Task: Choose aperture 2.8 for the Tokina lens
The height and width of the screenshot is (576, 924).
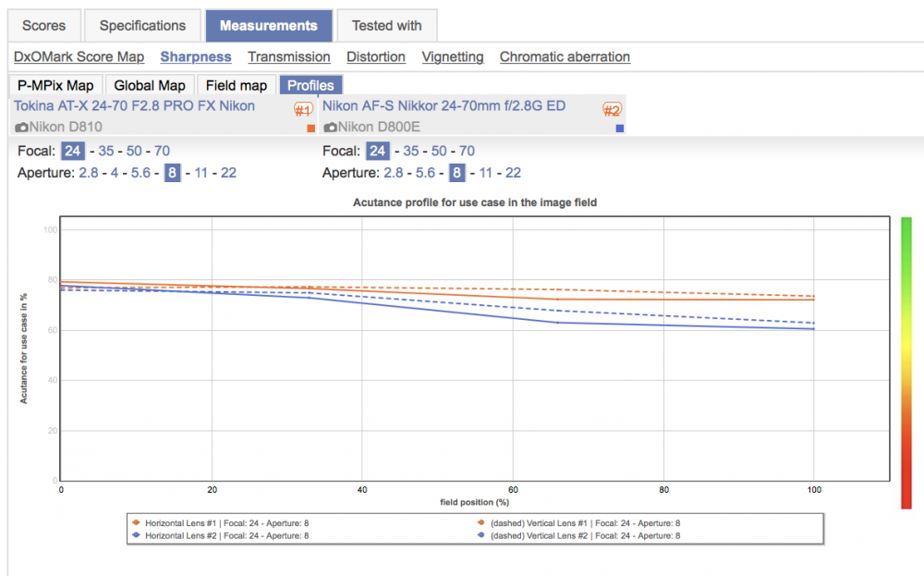Action: [x=89, y=173]
